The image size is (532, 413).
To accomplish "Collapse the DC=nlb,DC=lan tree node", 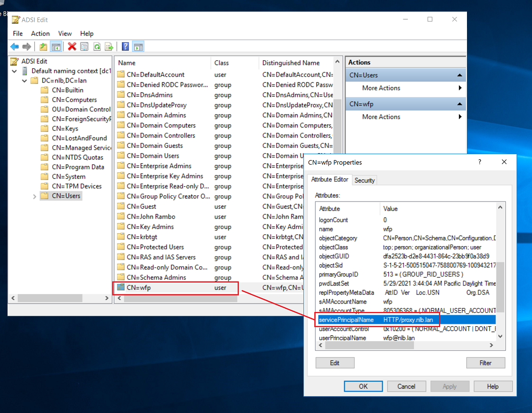I will [x=24, y=81].
